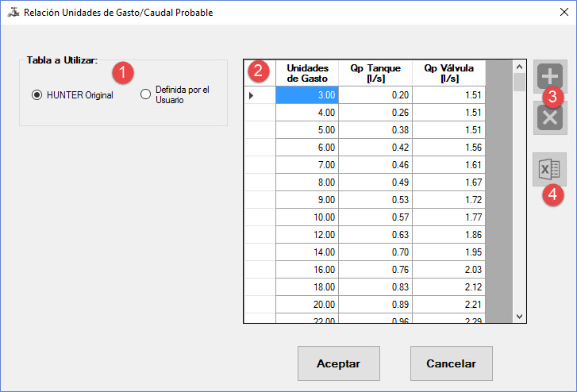Select Qp Tanque cell 0.38
Screen dimensions: 577x392
(375, 130)
